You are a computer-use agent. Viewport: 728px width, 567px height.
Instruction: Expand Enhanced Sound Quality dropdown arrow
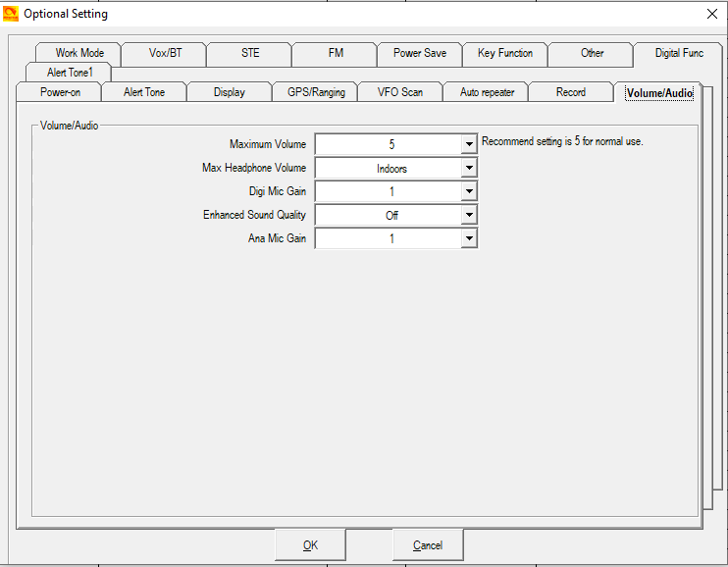pyautogui.click(x=469, y=215)
